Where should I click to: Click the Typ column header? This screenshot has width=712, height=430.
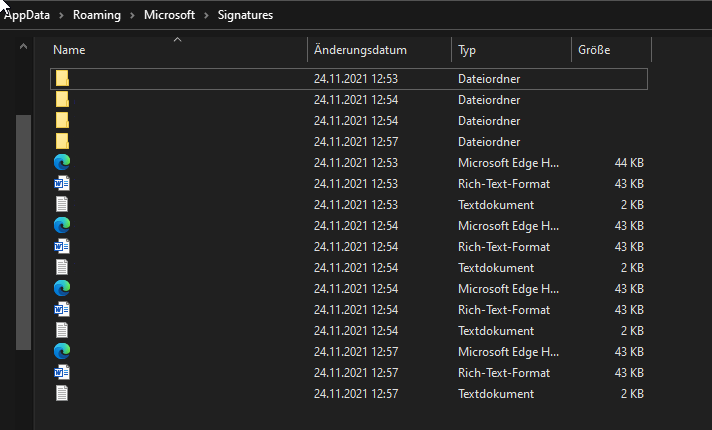pos(468,50)
